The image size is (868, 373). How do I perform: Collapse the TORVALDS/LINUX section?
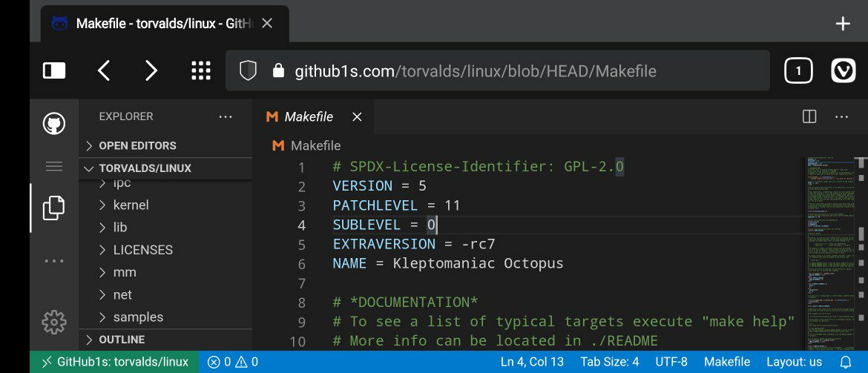(x=165, y=168)
